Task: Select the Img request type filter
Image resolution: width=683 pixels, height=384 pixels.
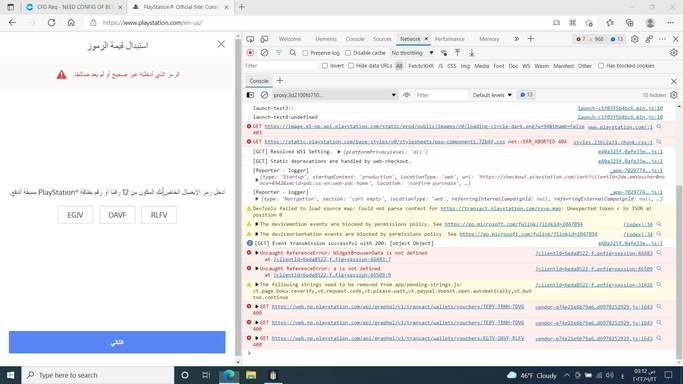Action: point(465,66)
